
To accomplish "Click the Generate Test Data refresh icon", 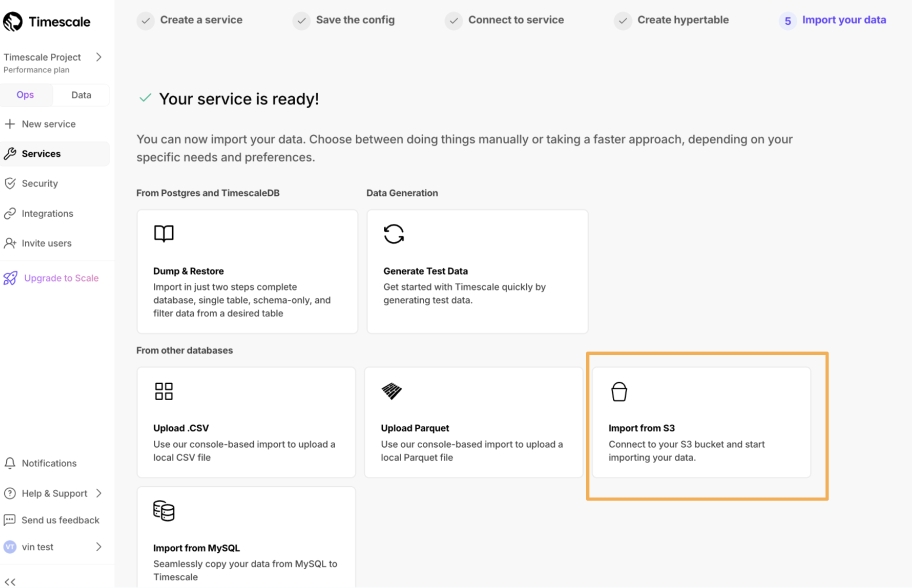I will tap(393, 233).
